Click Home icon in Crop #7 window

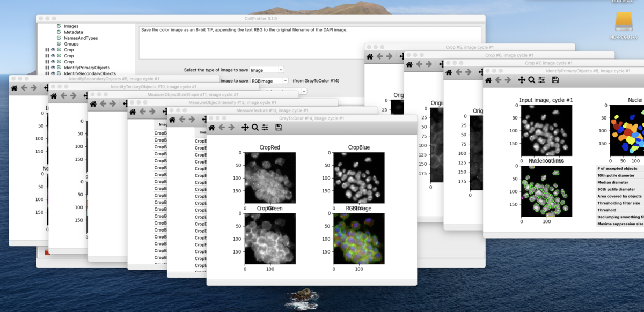(449, 72)
